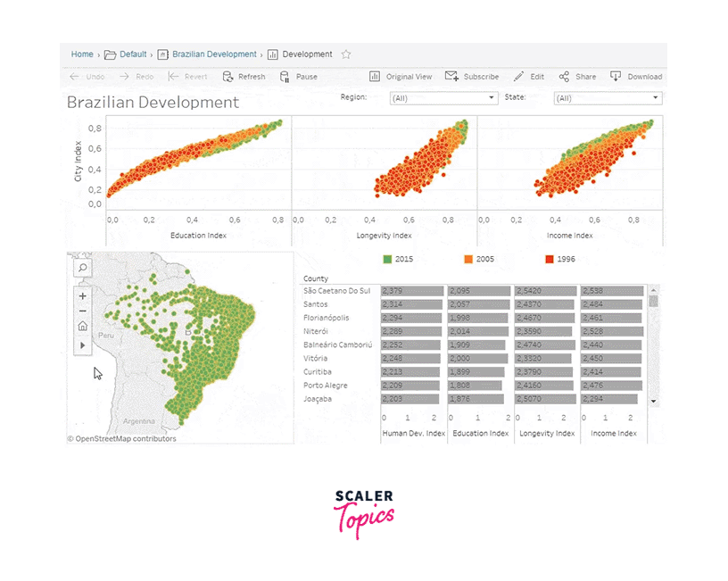Toggle the workbook favorite star
Image resolution: width=728 pixels, height=581 pixels.
(x=346, y=54)
